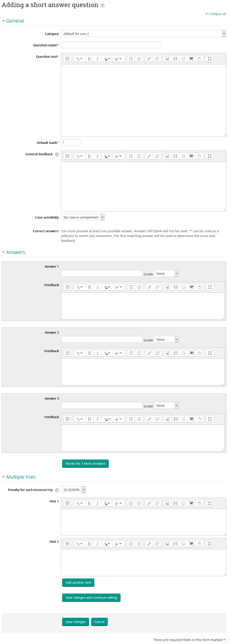
Task: Open the Category dropdown
Action: click(143, 34)
